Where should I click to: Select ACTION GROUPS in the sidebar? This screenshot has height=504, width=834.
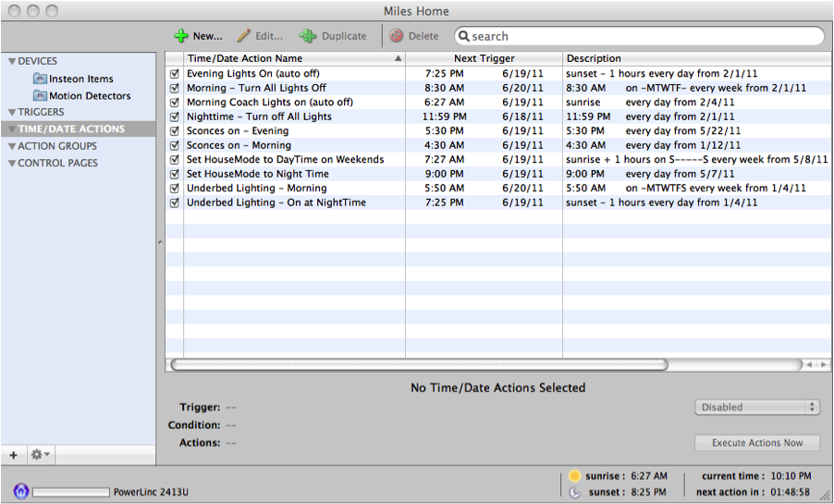(x=57, y=146)
